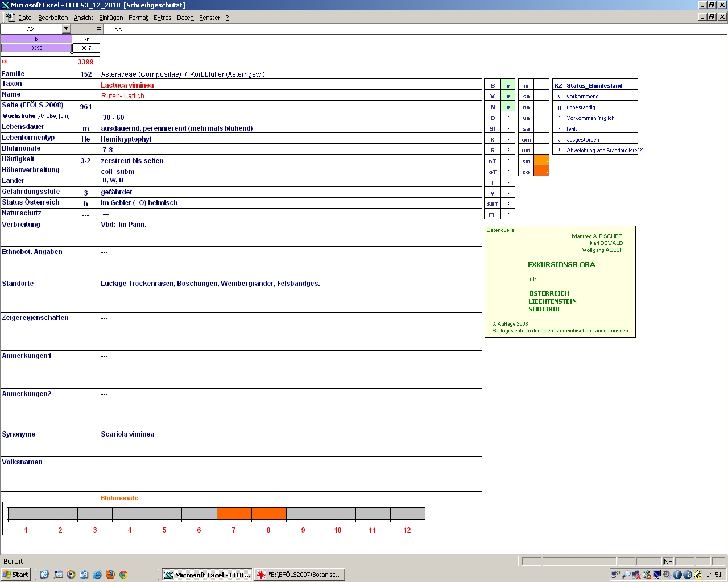Select the page number cell 961
Image resolution: width=728 pixels, height=582 pixels.
tap(86, 106)
